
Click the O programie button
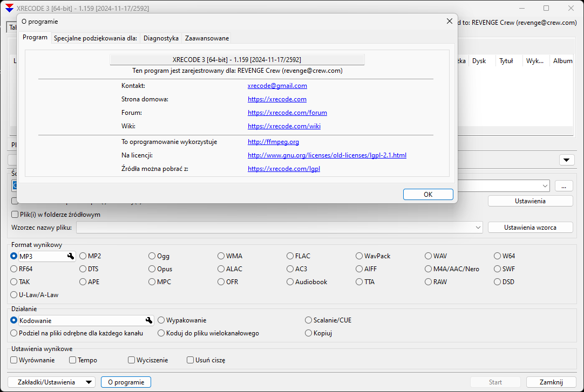pyautogui.click(x=126, y=382)
